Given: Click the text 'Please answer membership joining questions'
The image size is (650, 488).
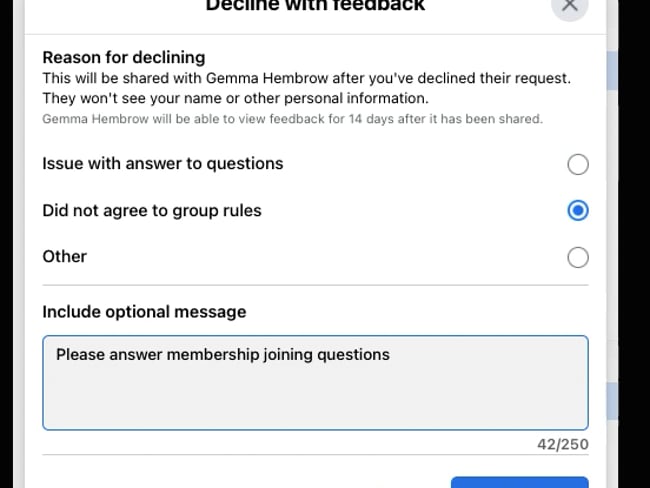Looking at the screenshot, I should coord(222,354).
